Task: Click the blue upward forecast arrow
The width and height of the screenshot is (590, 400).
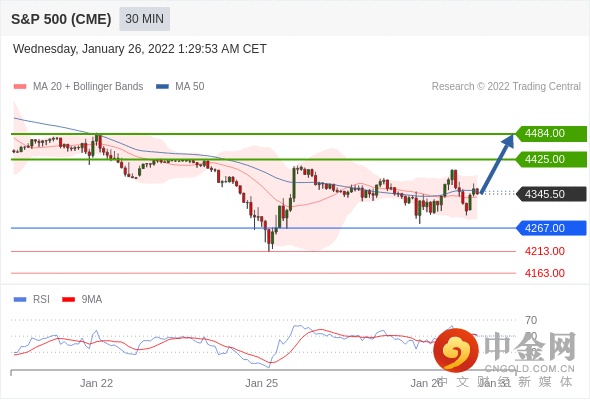Action: coord(497,164)
